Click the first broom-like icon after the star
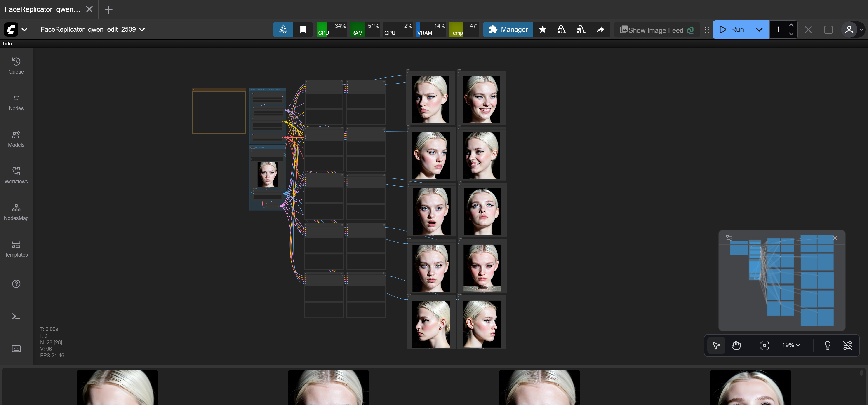868x405 pixels. point(562,30)
